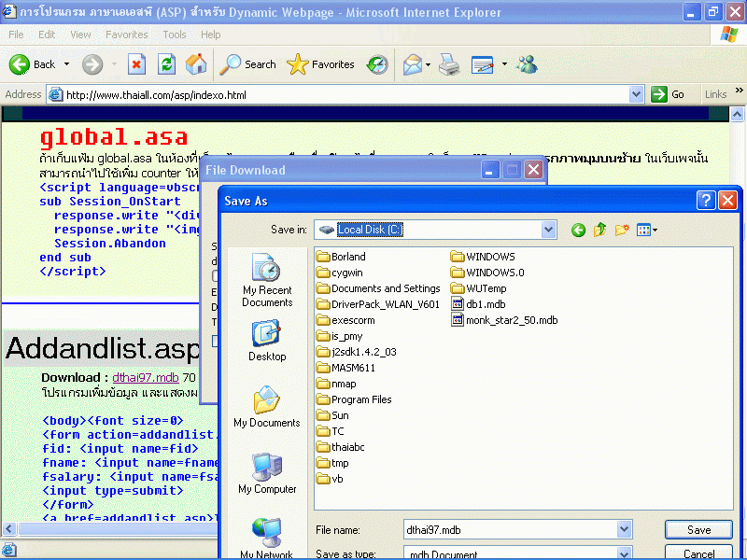Select Desktop in the places bar

coord(267,341)
